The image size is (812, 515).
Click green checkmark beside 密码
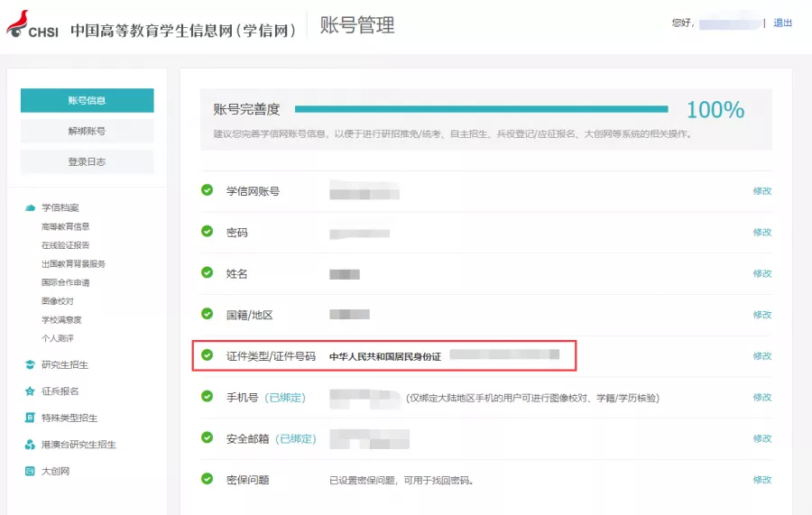pyautogui.click(x=208, y=232)
